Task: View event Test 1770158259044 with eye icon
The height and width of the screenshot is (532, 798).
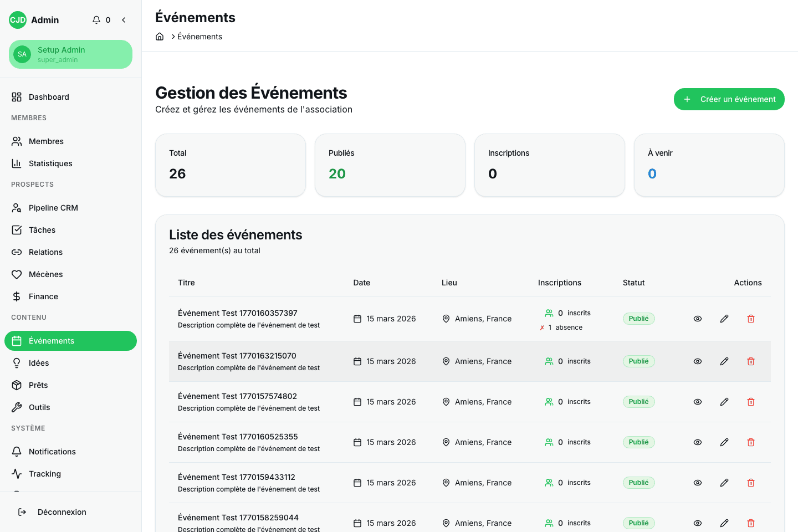Action: click(698, 523)
